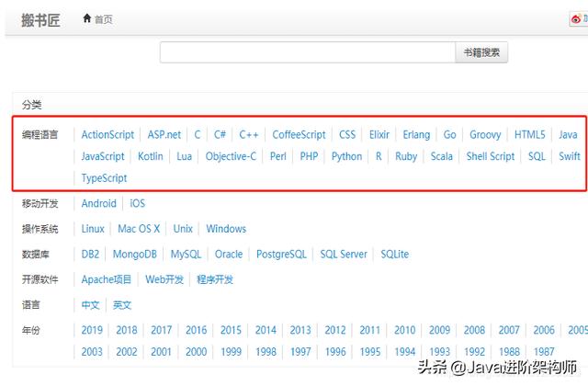
Task: Select the Perl link
Action: coord(277,156)
